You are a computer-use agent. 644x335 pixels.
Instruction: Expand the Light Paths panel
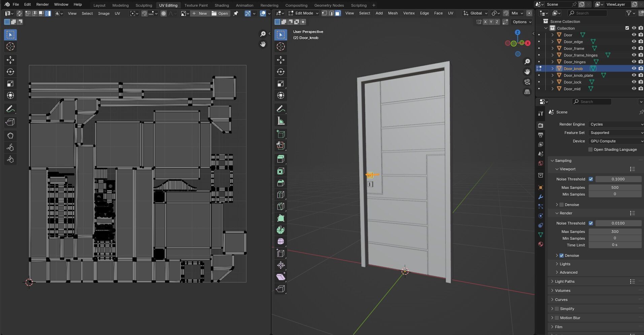coord(565,281)
